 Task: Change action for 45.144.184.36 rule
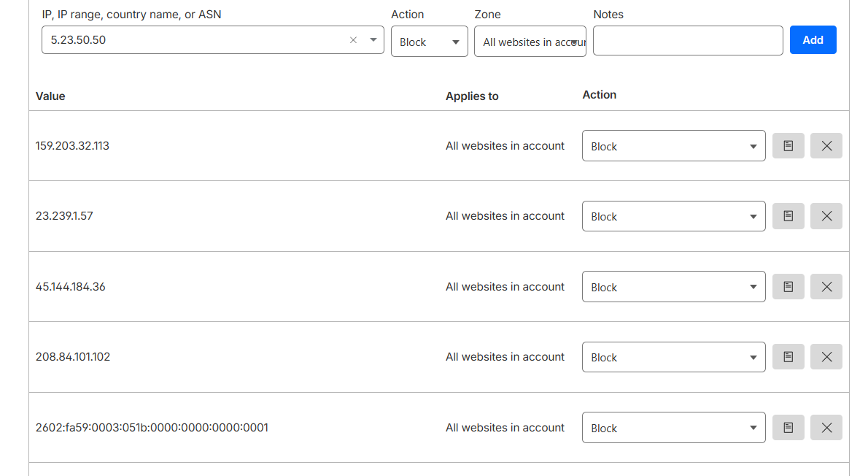click(x=673, y=287)
